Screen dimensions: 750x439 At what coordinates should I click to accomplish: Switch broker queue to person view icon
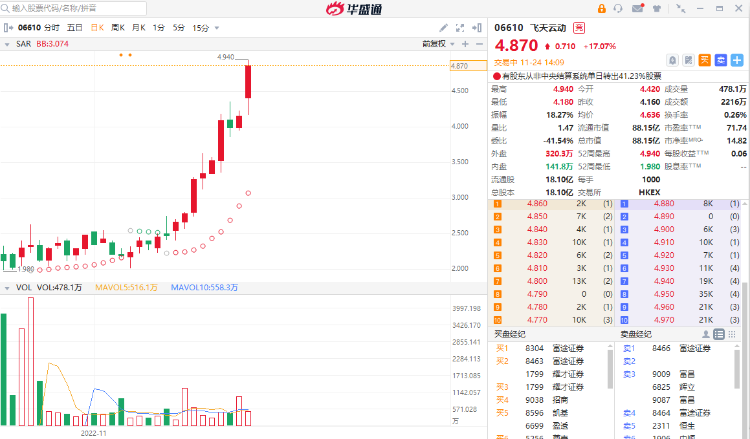(706, 334)
